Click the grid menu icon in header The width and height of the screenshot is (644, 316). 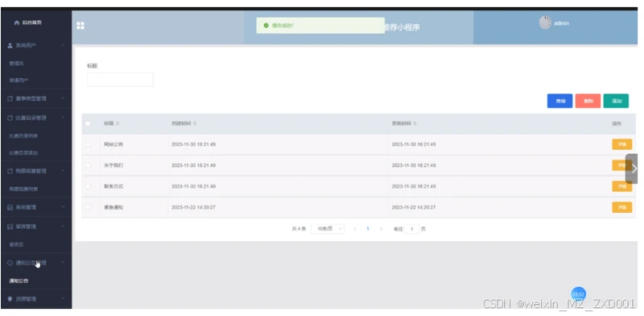(80, 26)
